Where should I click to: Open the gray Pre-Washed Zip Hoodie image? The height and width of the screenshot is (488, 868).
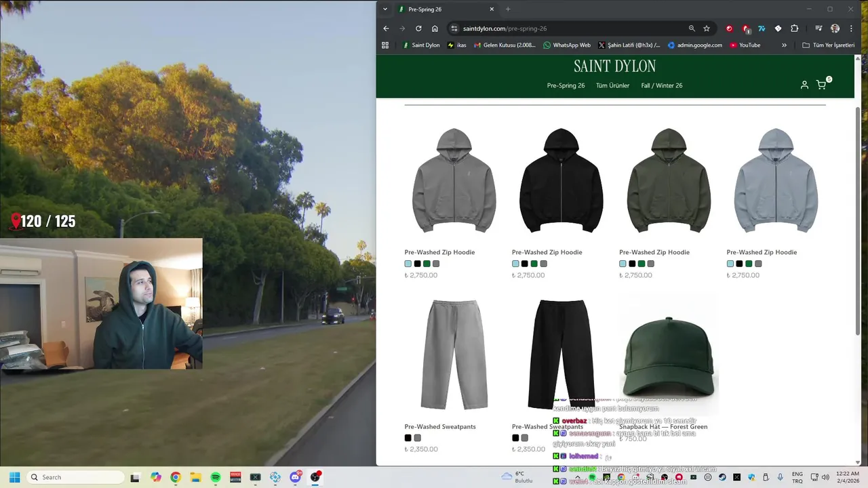[454, 181]
